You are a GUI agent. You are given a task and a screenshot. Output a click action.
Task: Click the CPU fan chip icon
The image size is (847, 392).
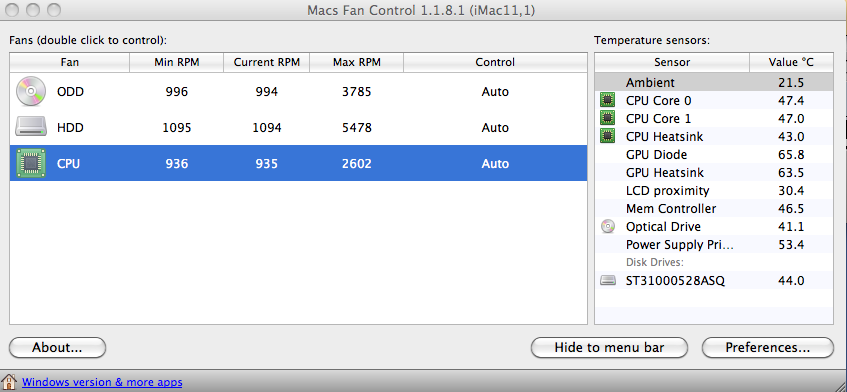tap(29, 163)
